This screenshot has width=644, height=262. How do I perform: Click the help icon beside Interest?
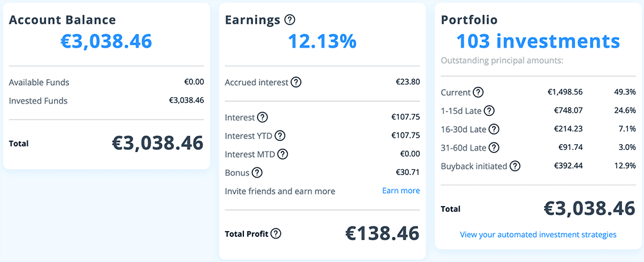pyautogui.click(x=262, y=118)
